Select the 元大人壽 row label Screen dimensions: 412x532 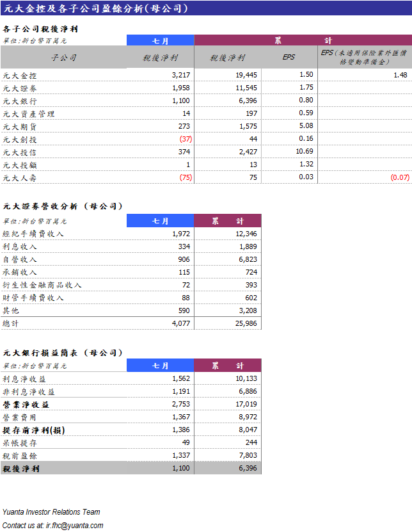click(20, 178)
